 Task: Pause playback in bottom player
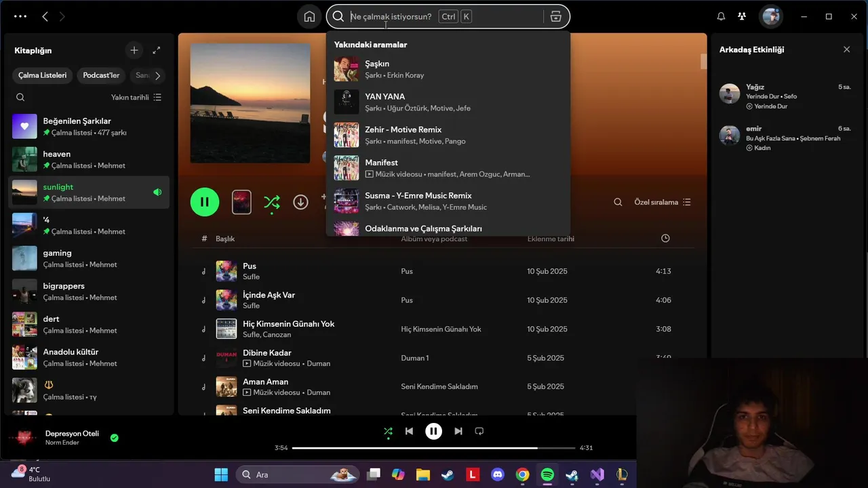(x=433, y=431)
